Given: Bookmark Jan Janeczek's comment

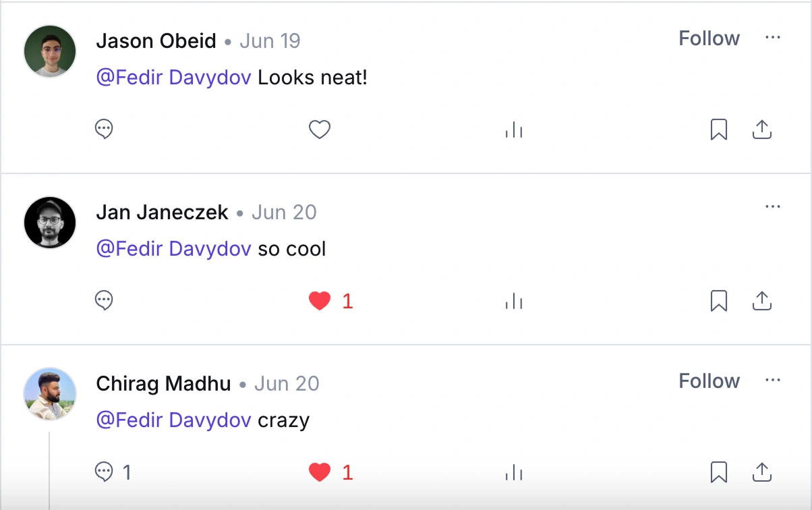Looking at the screenshot, I should pos(719,301).
